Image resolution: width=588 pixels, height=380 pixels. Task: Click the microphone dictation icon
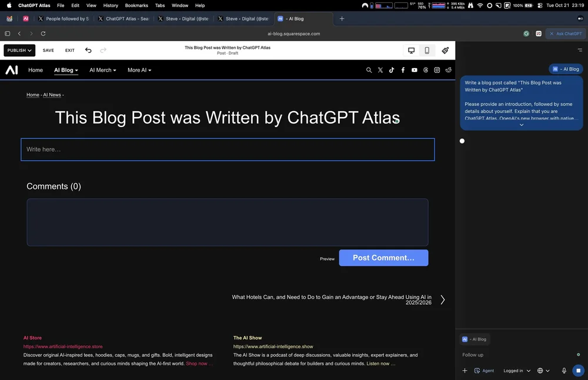[x=564, y=371]
